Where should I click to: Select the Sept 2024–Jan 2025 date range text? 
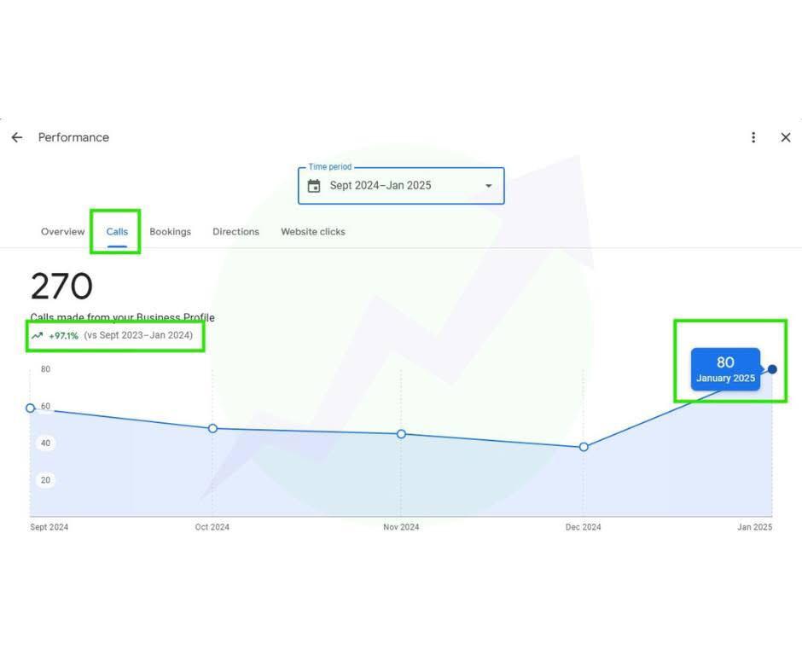pos(381,186)
